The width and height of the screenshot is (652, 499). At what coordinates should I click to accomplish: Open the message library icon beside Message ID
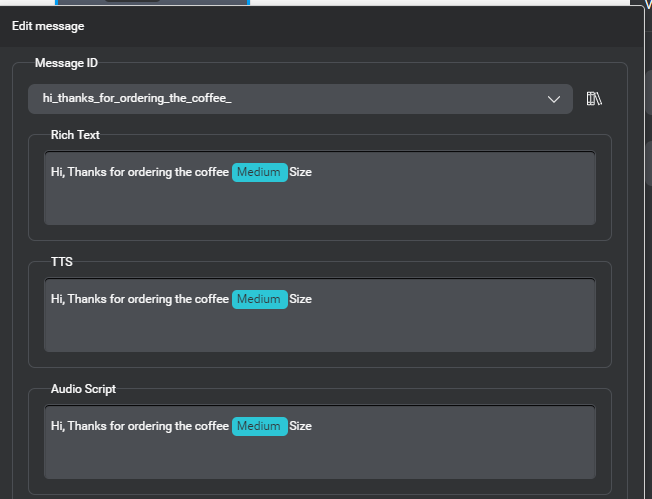[x=594, y=98]
